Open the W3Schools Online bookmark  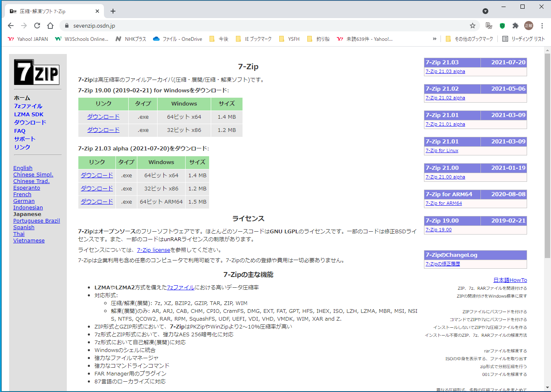82,39
